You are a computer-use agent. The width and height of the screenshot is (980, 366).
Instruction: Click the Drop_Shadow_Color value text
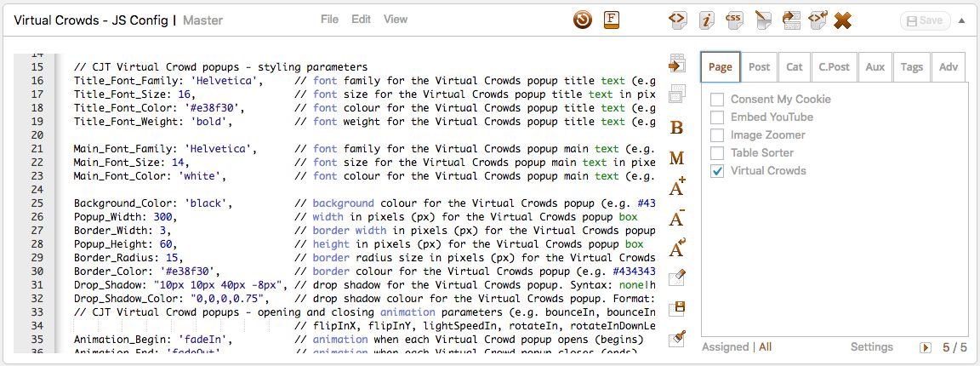point(227,299)
